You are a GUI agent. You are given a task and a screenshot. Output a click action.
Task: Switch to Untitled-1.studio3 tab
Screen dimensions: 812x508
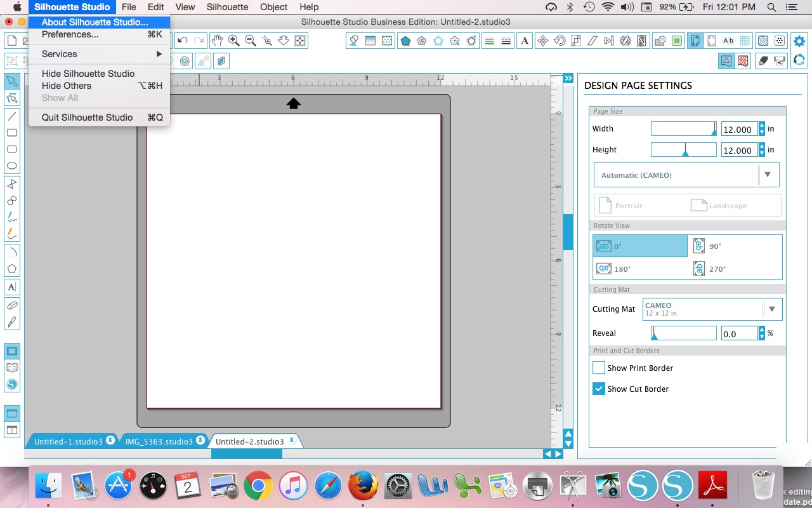(x=68, y=441)
